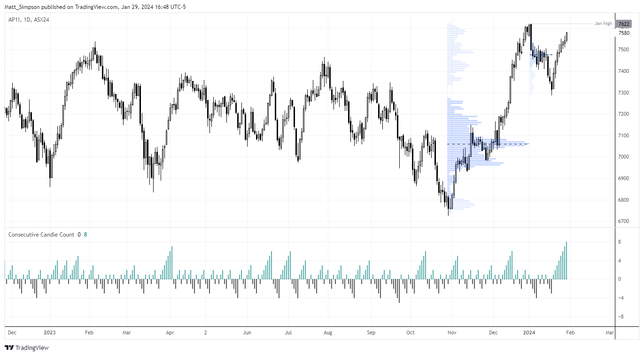Click the 7580 price axis label
This screenshot has width=644, height=356.
[x=624, y=33]
